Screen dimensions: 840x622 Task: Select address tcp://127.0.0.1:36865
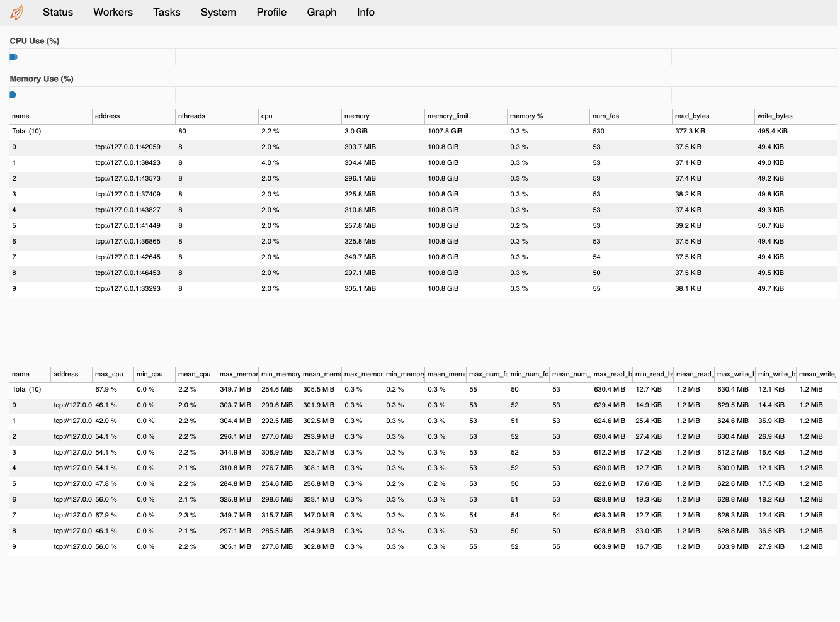128,241
